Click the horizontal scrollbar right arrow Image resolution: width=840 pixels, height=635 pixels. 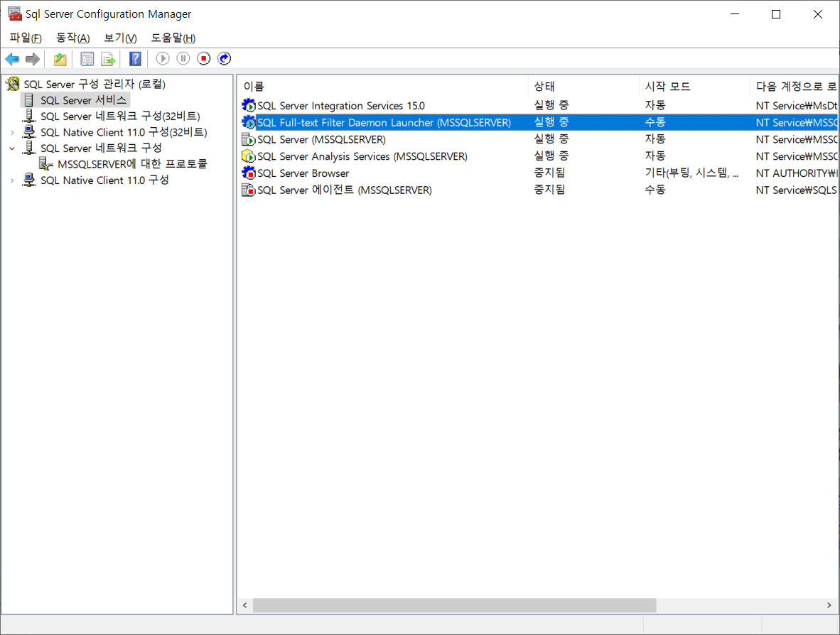[829, 605]
